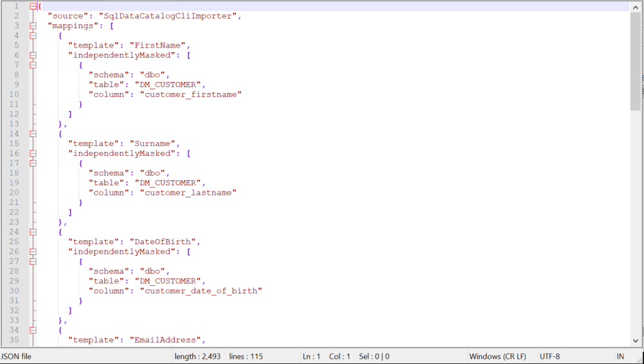The width and height of the screenshot is (644, 364).
Task: Click the "UTF-8" encoding indicator
Action: pyautogui.click(x=550, y=356)
